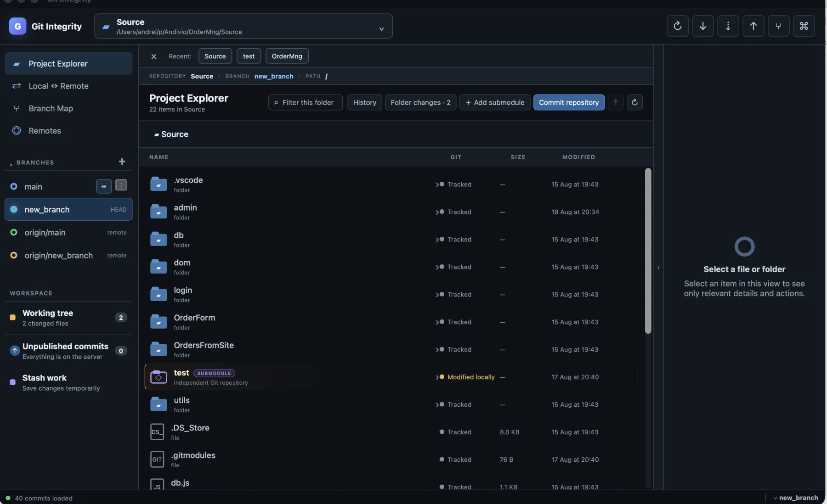Viewport: 827px width, 504px height.
Task: Click the file list scrollbar
Action: tap(648, 251)
